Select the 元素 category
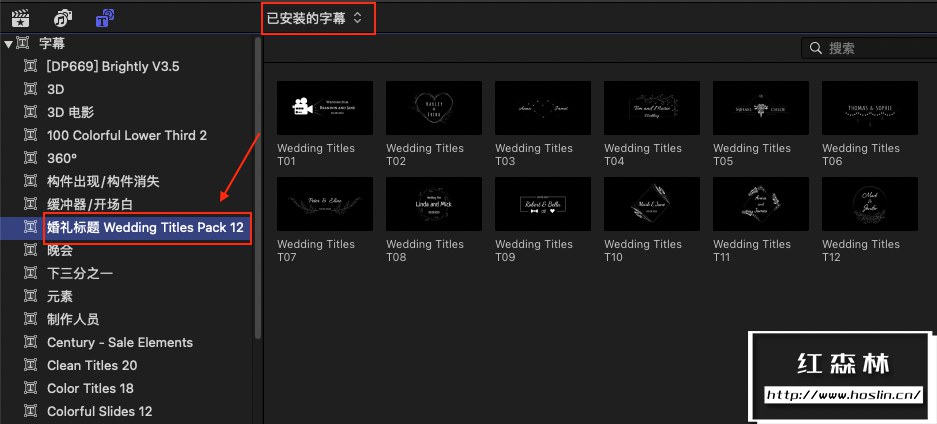Image resolution: width=937 pixels, height=424 pixels. [x=60, y=296]
